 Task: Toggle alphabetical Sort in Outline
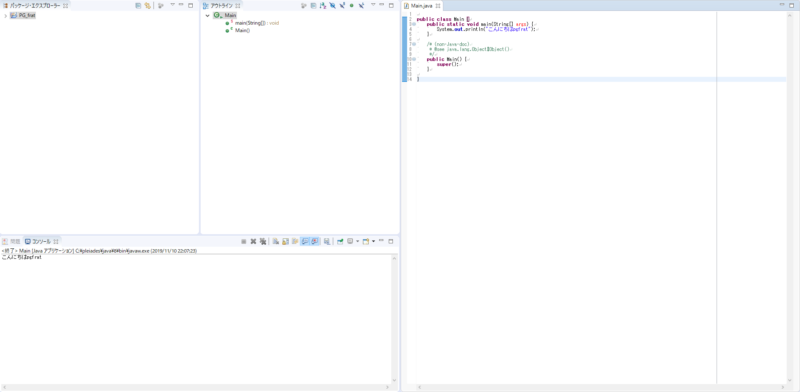(323, 6)
